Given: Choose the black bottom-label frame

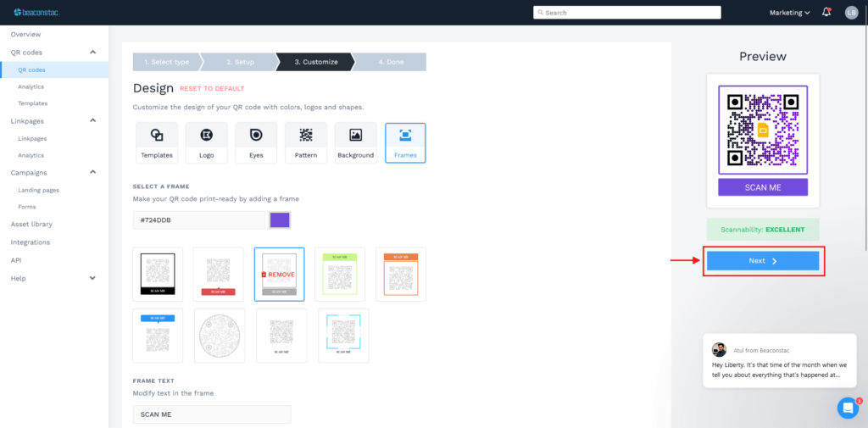Looking at the screenshot, I should [158, 274].
